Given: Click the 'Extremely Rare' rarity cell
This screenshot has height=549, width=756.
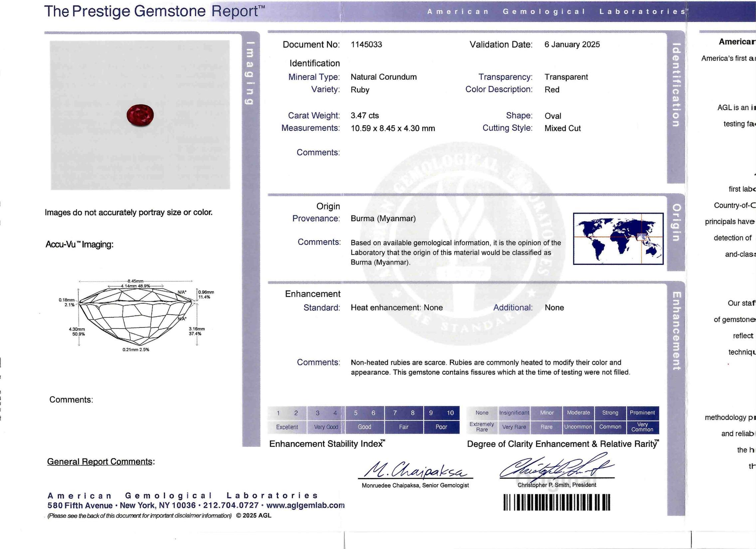Looking at the screenshot, I should pyautogui.click(x=482, y=427).
